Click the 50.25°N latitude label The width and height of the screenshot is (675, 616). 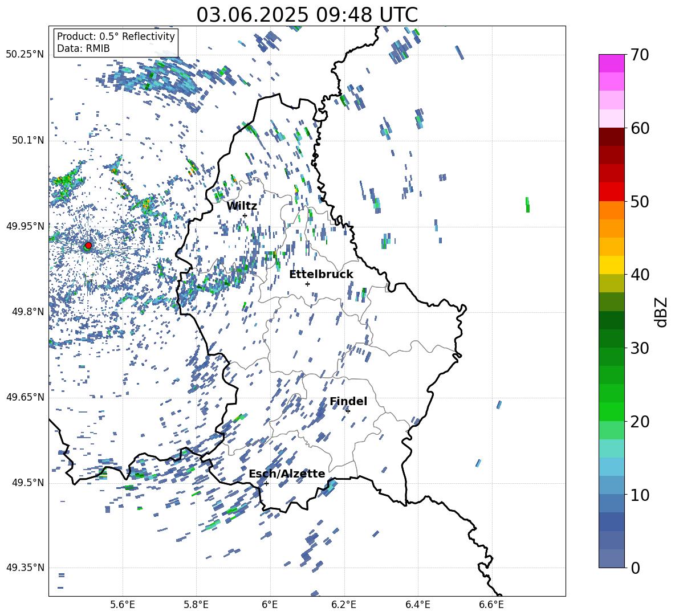[x=25, y=55]
